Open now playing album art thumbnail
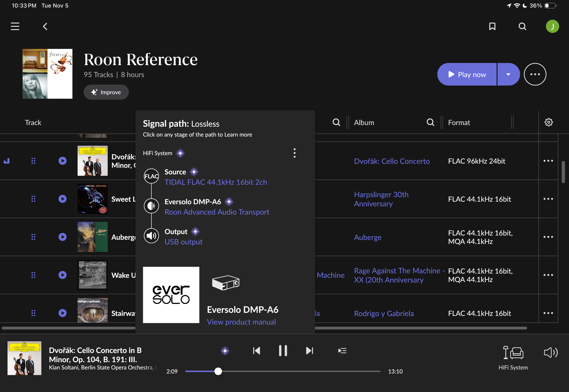Image resolution: width=569 pixels, height=392 pixels. [24, 358]
